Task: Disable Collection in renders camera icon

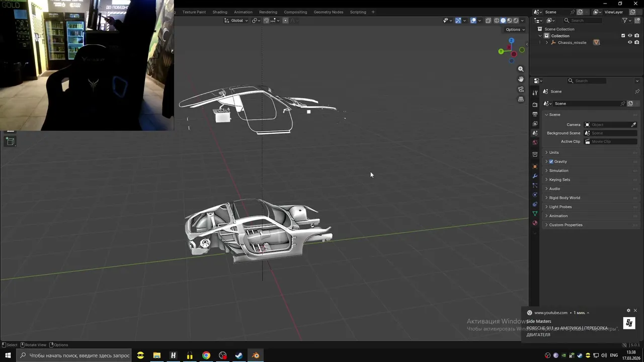Action: 637,36
